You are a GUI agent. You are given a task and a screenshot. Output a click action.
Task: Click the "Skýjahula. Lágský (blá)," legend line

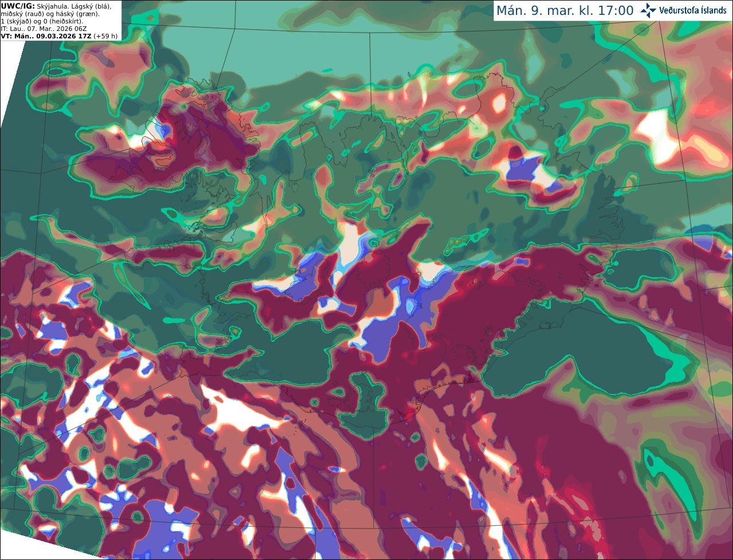74,7
